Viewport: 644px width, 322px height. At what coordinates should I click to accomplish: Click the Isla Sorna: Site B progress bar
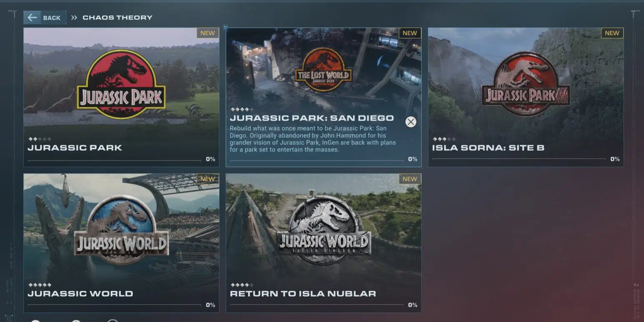point(519,159)
